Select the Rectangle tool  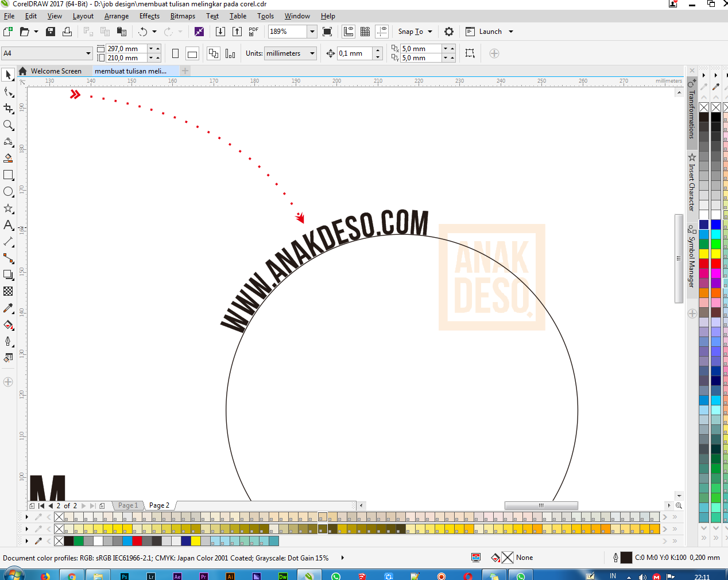click(x=8, y=175)
